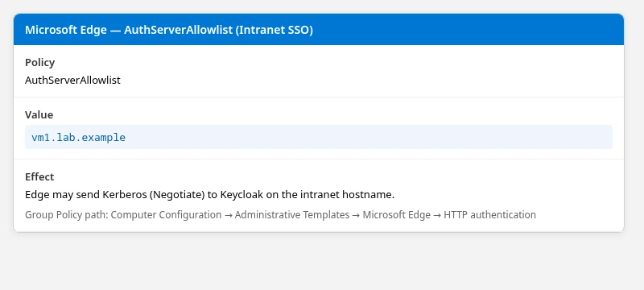Click the 'Value' heading label
This screenshot has width=644, height=290.
[x=39, y=114]
